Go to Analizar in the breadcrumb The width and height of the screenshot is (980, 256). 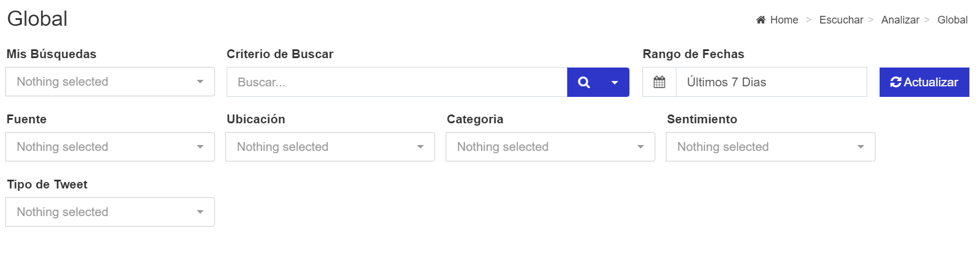click(x=900, y=20)
